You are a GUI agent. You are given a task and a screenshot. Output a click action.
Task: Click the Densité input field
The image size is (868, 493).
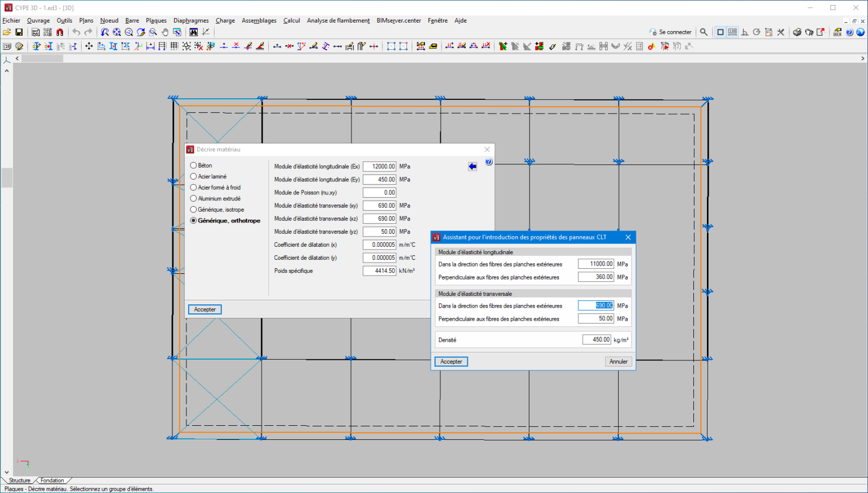597,339
